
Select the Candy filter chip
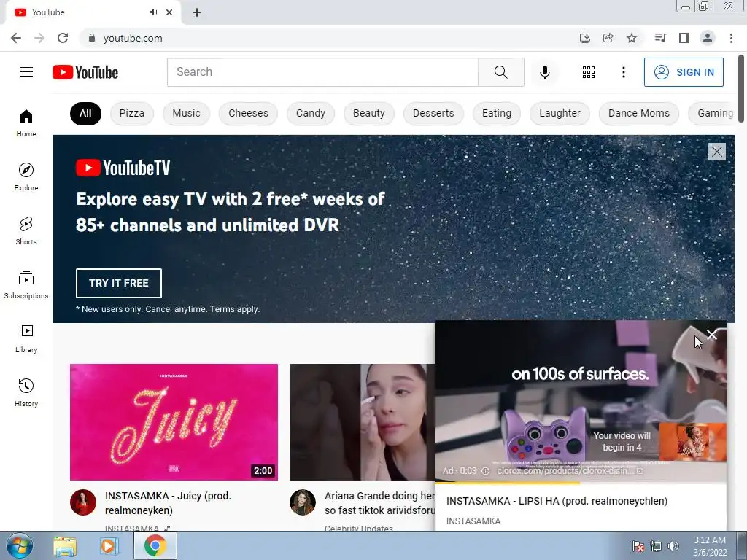[x=311, y=113]
